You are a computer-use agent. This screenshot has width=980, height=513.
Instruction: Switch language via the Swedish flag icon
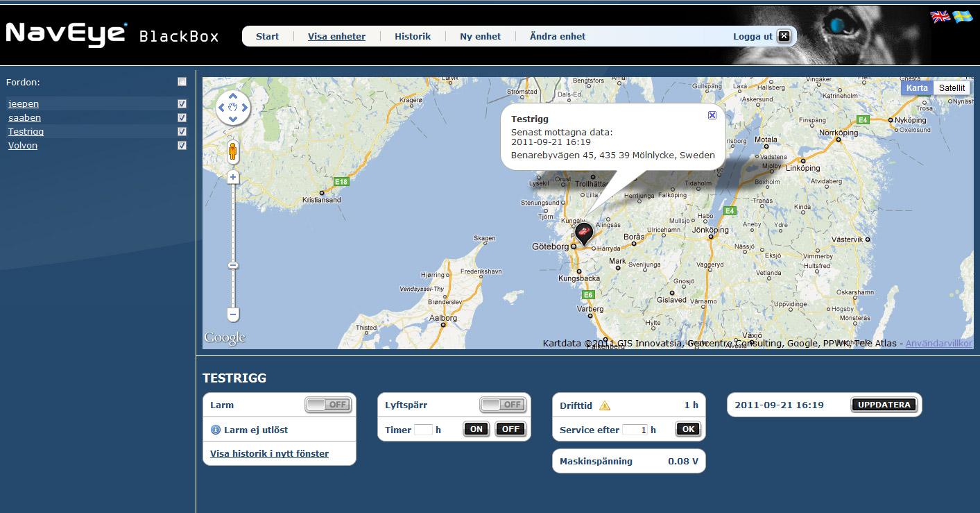click(962, 17)
